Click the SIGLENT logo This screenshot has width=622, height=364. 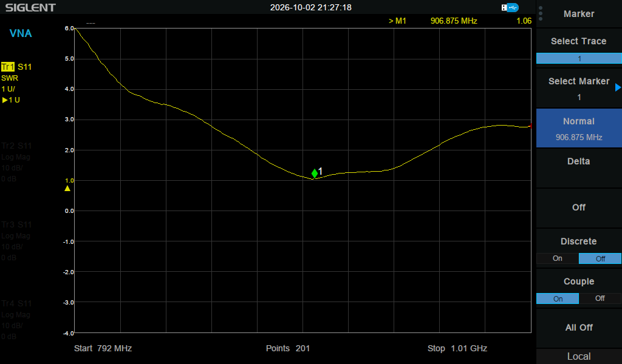[x=30, y=7]
